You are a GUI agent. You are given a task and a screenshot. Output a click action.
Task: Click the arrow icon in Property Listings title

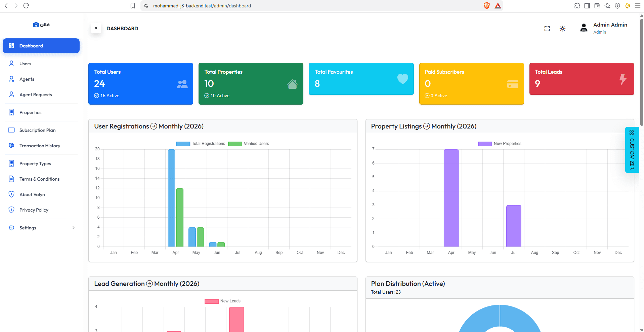pos(427,126)
